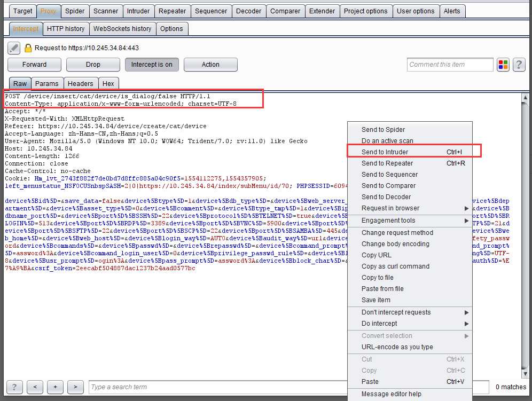Switch to the Comparer tab

(285, 11)
